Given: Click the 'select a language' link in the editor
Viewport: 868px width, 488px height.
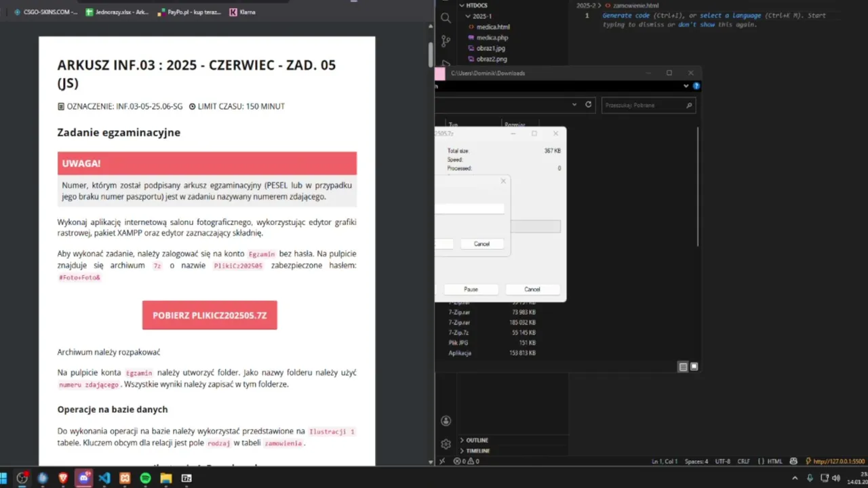Looking at the screenshot, I should (730, 16).
